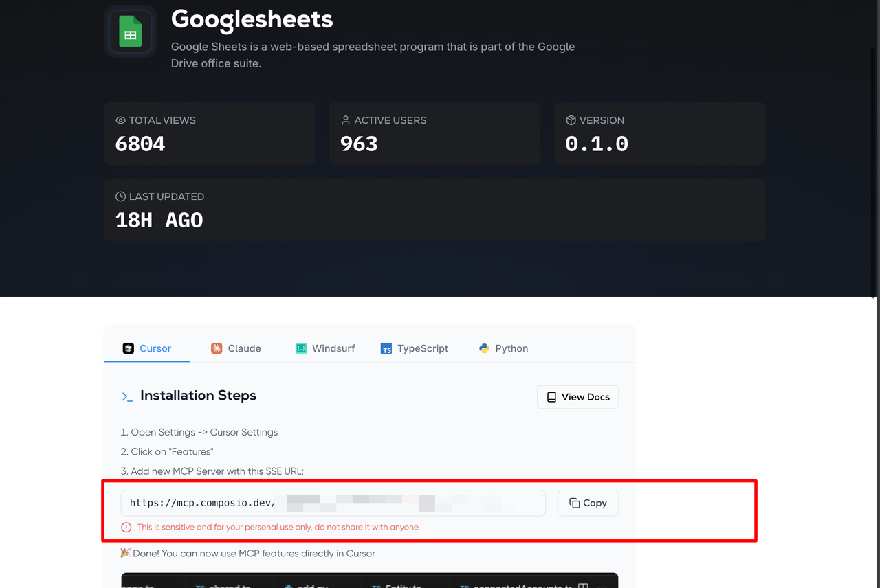Click the Claude starburst icon
Image resolution: width=880 pixels, height=588 pixels.
[x=217, y=348]
